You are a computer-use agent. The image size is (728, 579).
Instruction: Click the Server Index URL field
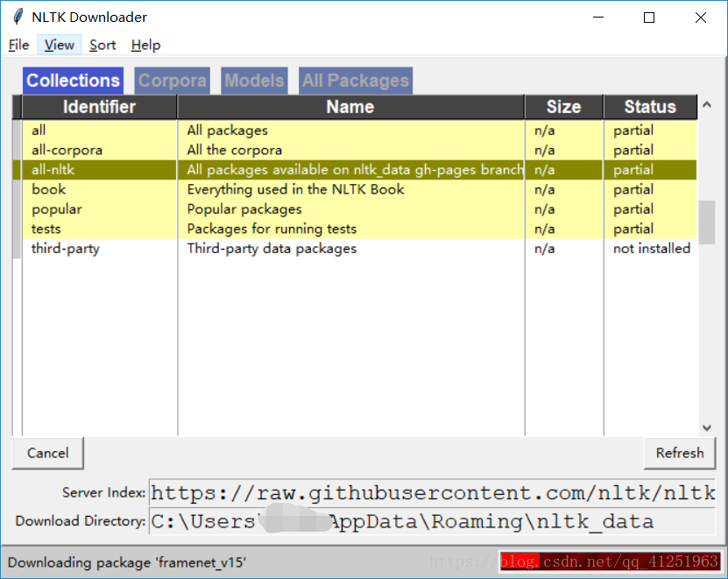432,492
